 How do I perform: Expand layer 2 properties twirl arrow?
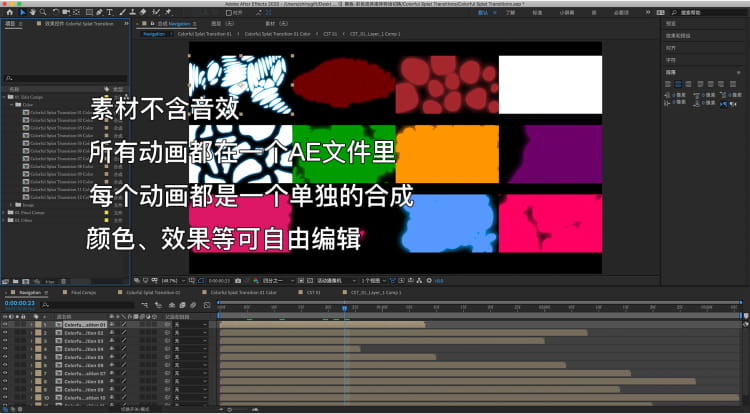(32, 332)
